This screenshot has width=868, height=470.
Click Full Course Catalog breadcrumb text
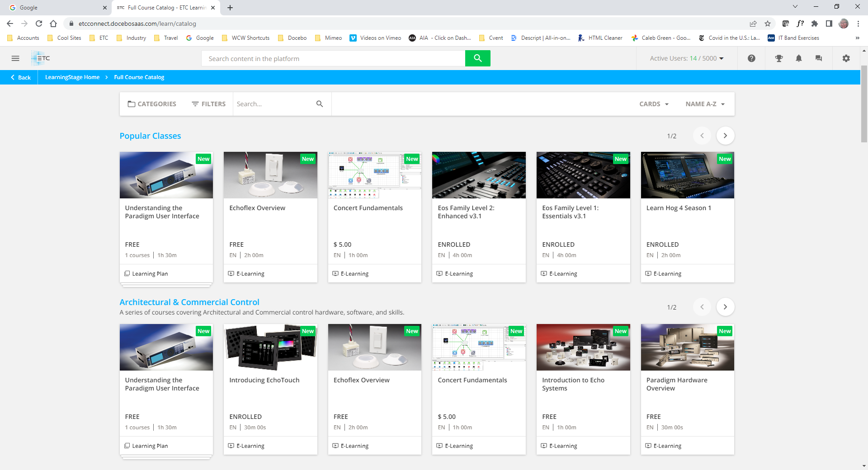[x=139, y=77]
